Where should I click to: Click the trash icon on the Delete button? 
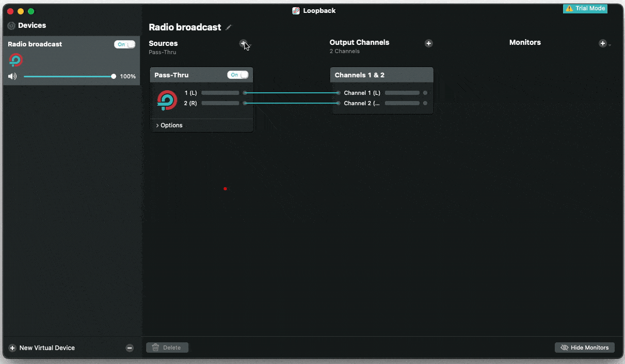tap(156, 347)
